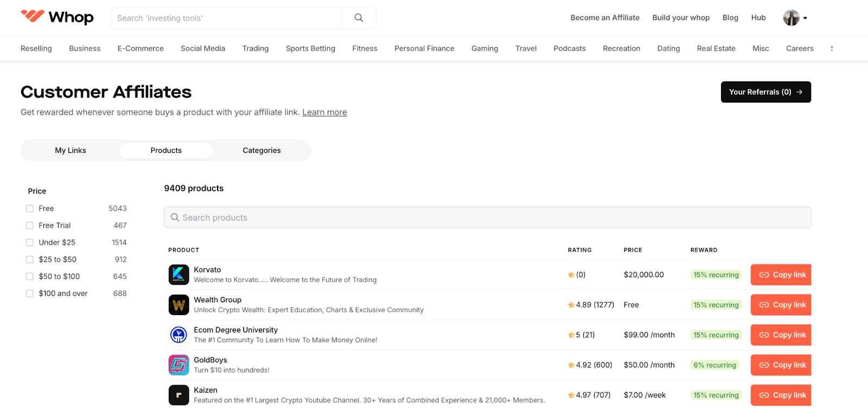Image resolution: width=868 pixels, height=410 pixels.
Task: Open the Recreation category
Action: [622, 48]
